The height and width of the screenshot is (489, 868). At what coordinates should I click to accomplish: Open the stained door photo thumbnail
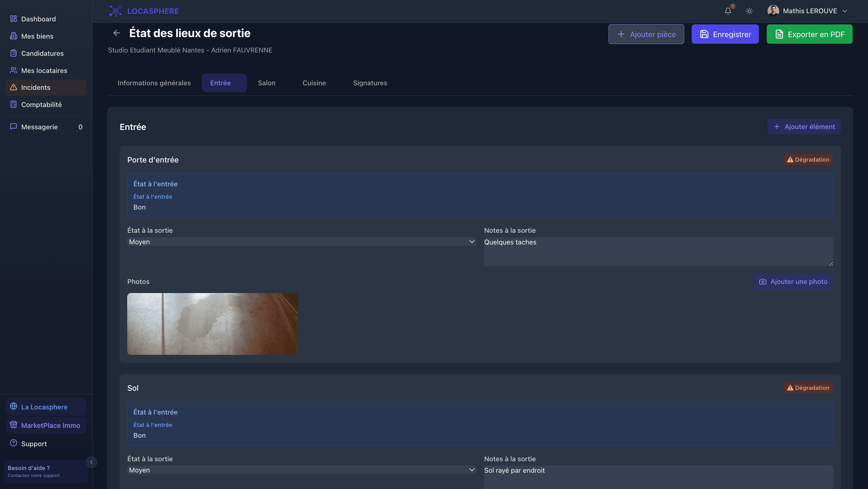[212, 323]
